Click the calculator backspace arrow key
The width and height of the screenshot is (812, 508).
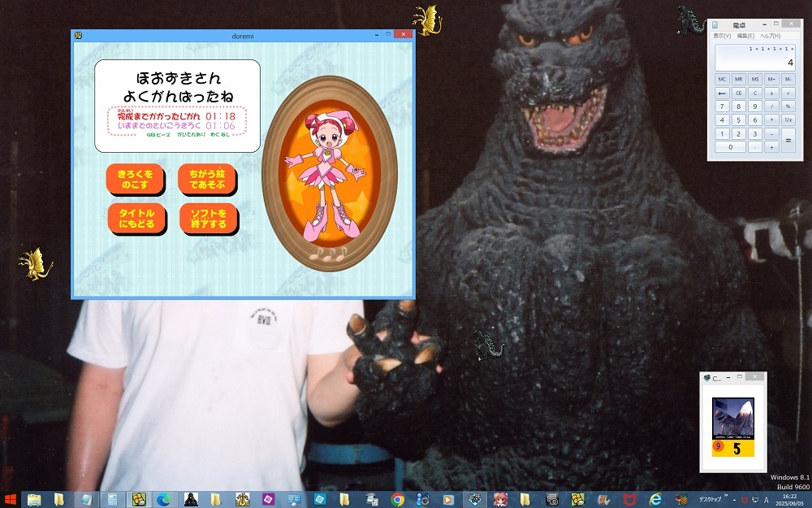coord(722,93)
